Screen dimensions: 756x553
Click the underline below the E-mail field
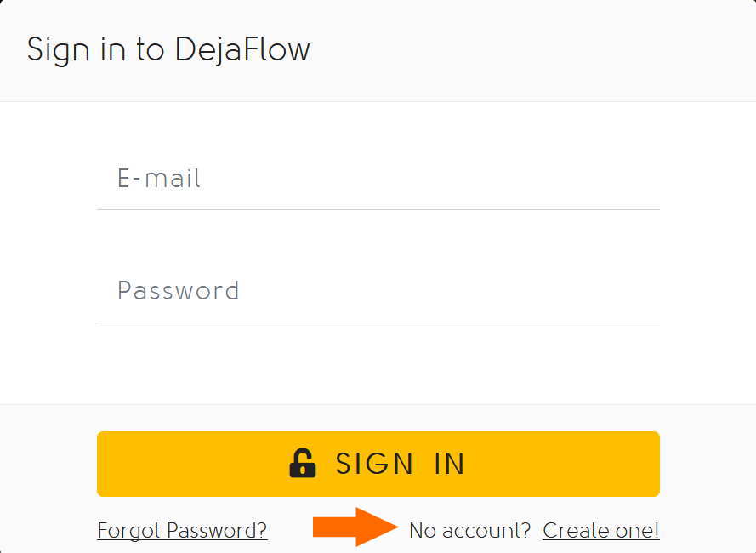[378, 209]
